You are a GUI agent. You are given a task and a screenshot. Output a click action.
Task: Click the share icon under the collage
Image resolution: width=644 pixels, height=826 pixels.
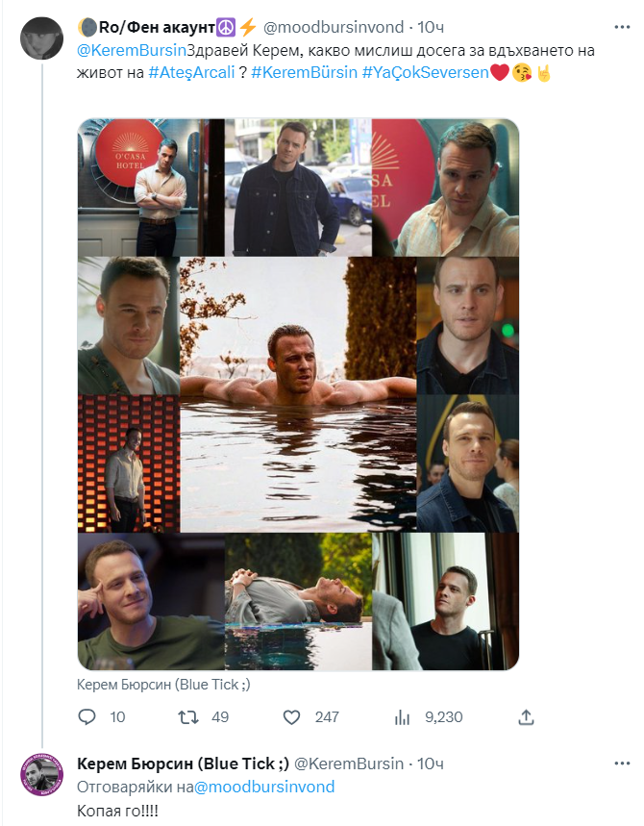[x=526, y=717]
